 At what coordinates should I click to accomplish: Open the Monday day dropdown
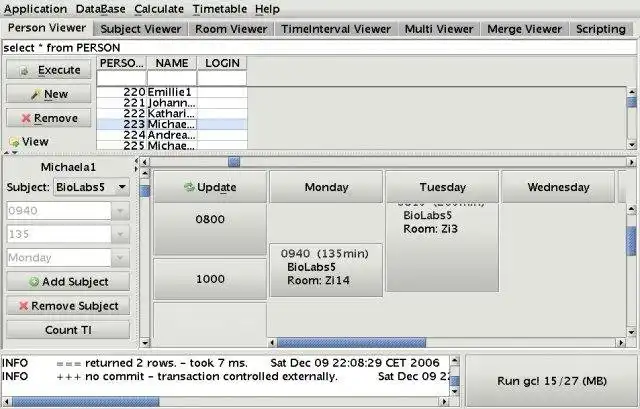(x=120, y=258)
